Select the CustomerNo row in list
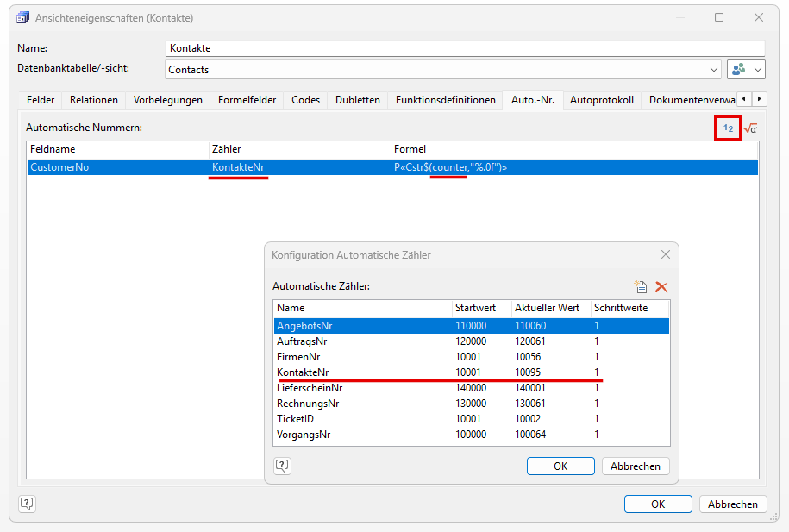 pyautogui.click(x=59, y=167)
